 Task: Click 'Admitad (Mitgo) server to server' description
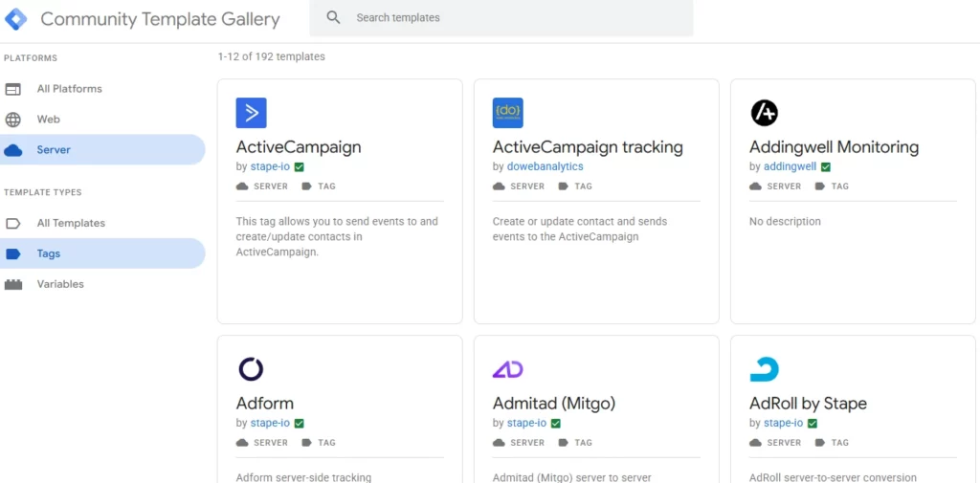[x=572, y=477]
